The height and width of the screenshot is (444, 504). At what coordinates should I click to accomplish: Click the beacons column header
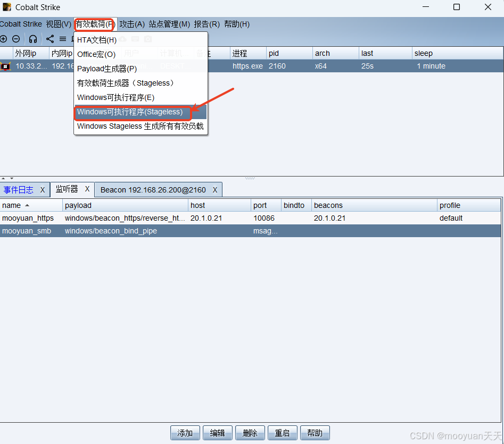click(374, 205)
